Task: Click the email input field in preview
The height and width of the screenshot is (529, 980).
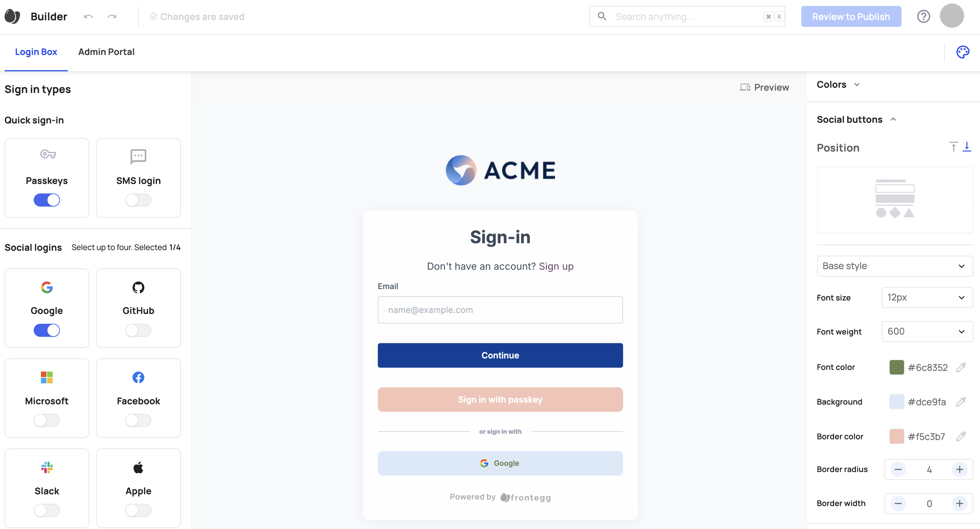Action: 500,309
